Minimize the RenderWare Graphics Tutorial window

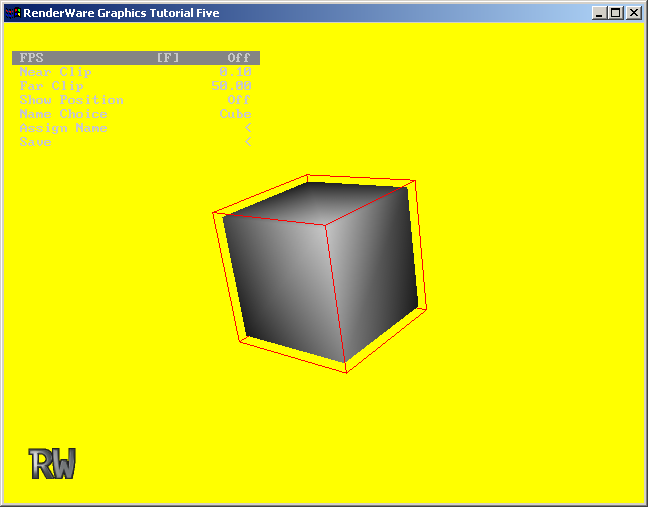pyautogui.click(x=598, y=13)
